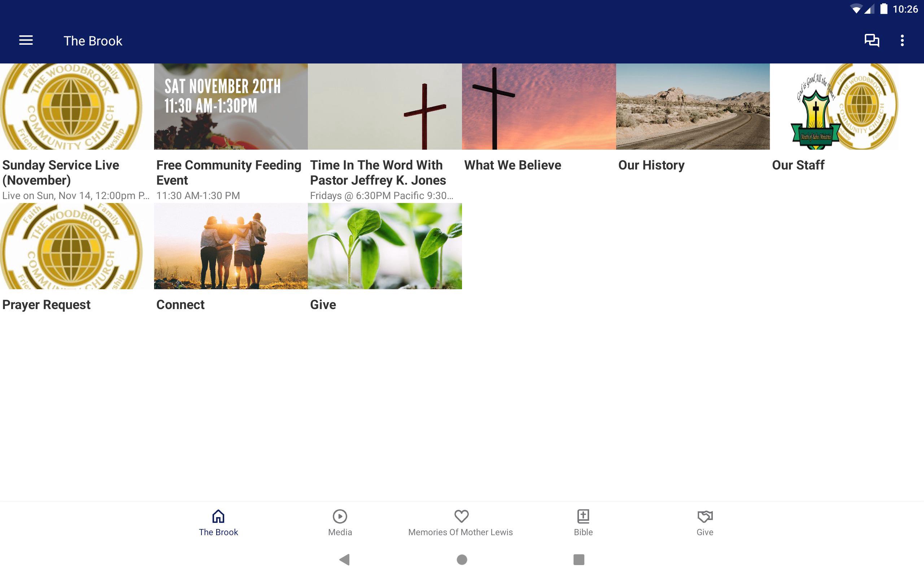Open the three-dot overflow menu

pos(902,40)
